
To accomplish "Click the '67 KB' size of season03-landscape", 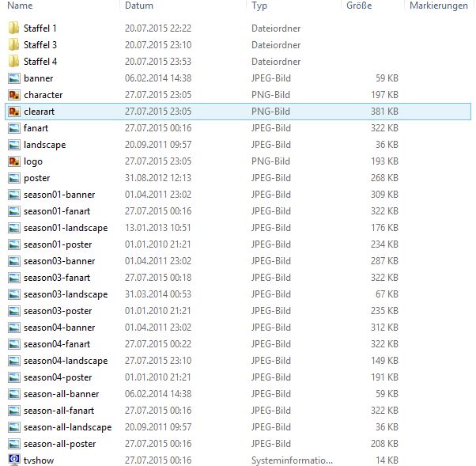I will pos(387,294).
